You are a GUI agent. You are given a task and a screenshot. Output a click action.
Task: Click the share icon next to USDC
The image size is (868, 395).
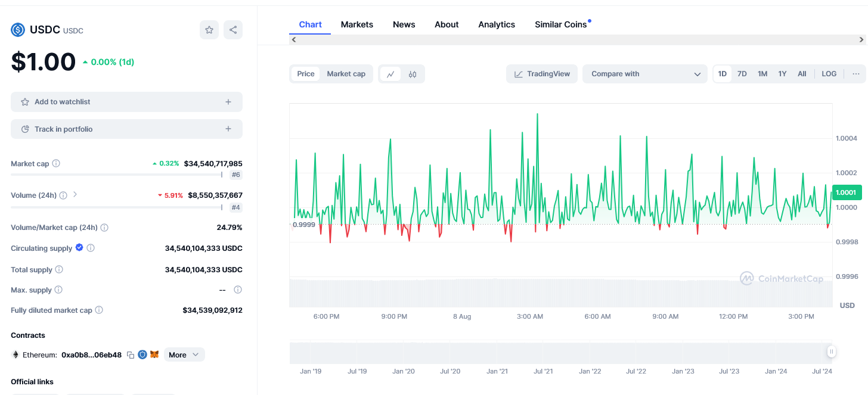point(233,30)
